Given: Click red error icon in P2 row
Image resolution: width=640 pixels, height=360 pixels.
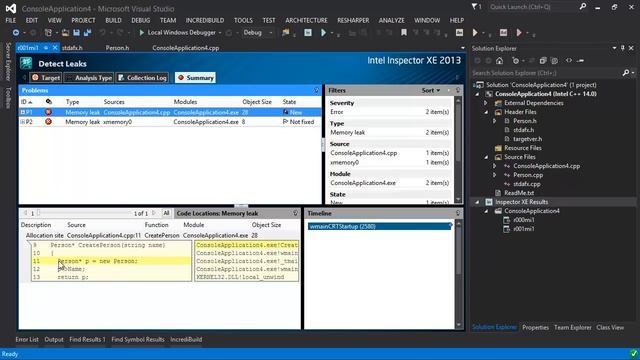Looking at the screenshot, I should point(49,122).
